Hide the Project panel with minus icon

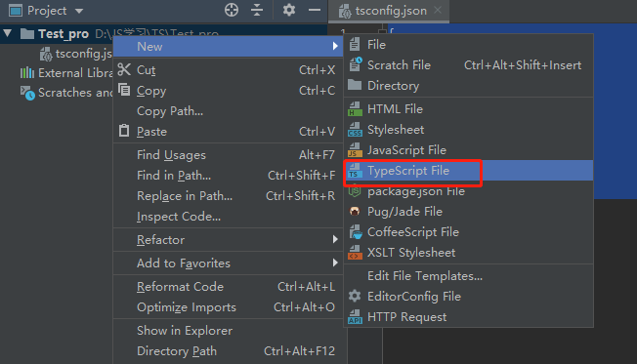click(x=315, y=10)
